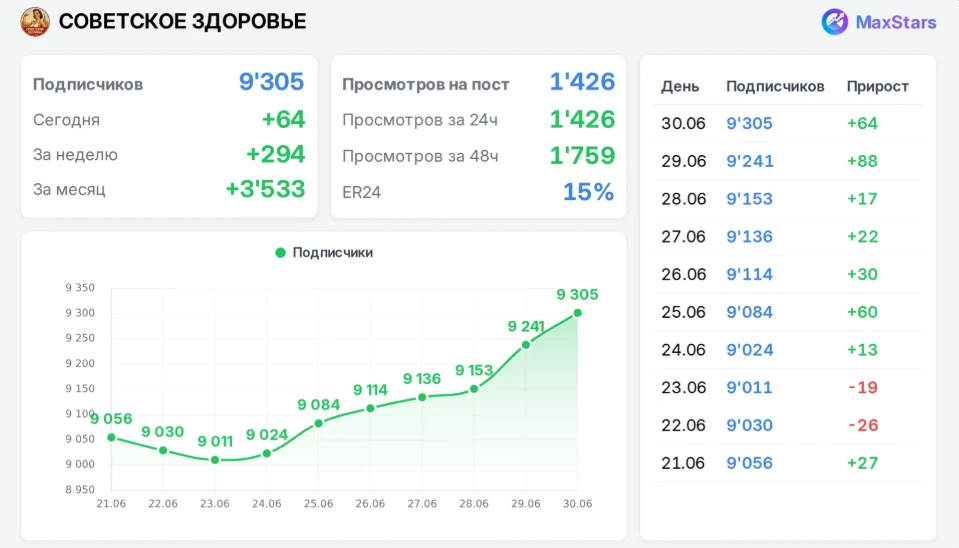Click the Просмотров за 48ч value 1'759
959x548 pixels.
(582, 155)
